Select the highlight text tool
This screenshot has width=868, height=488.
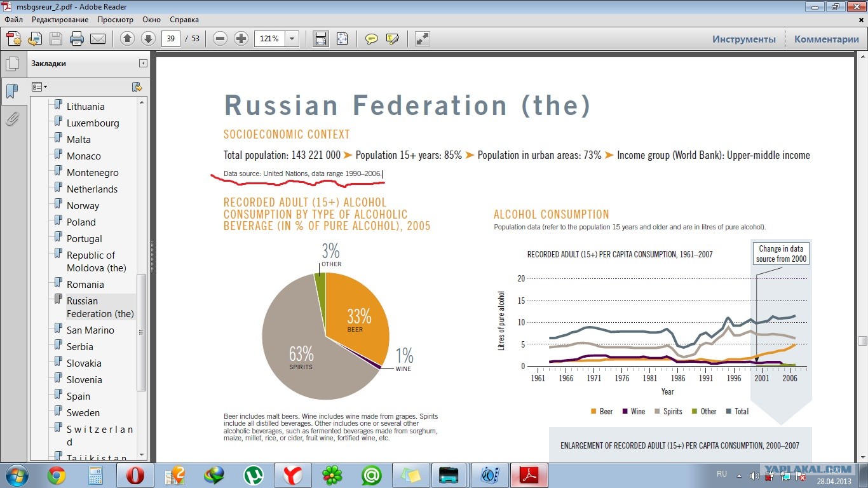coord(393,39)
